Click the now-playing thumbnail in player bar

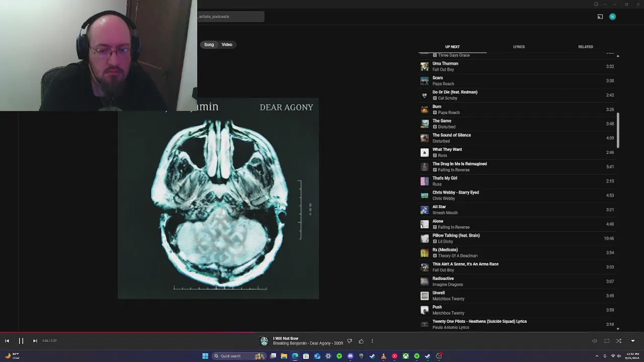[264, 341]
